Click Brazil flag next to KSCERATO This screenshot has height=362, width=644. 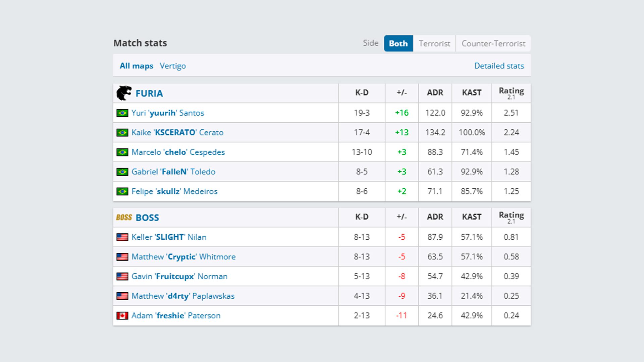122,132
